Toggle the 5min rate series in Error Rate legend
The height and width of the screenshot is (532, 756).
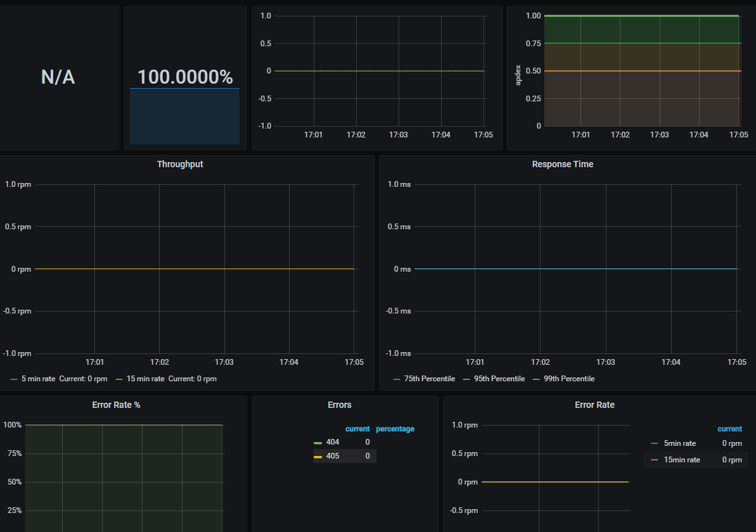pos(680,443)
